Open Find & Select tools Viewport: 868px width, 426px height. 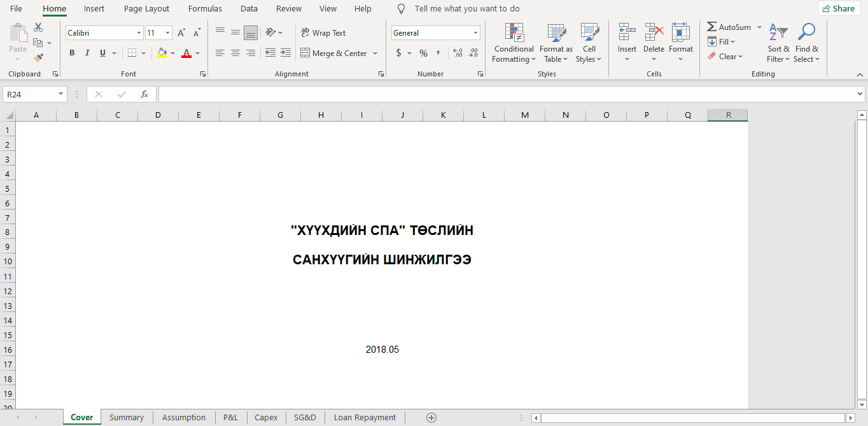click(x=806, y=43)
